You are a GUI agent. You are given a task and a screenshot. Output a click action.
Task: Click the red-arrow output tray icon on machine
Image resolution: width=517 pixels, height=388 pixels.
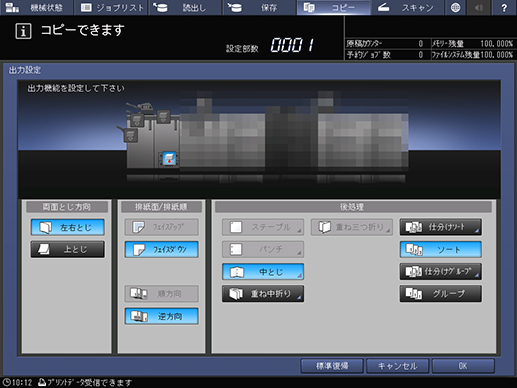pos(169,159)
